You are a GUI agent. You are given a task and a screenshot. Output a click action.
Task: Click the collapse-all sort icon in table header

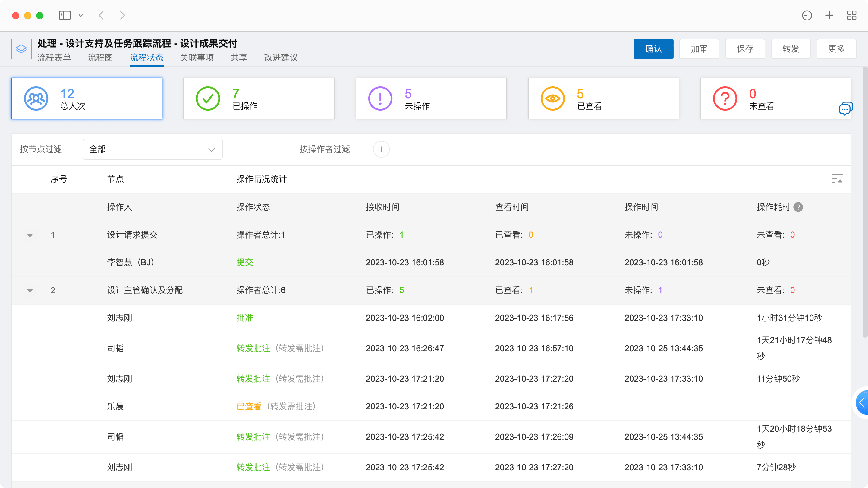coord(837,179)
